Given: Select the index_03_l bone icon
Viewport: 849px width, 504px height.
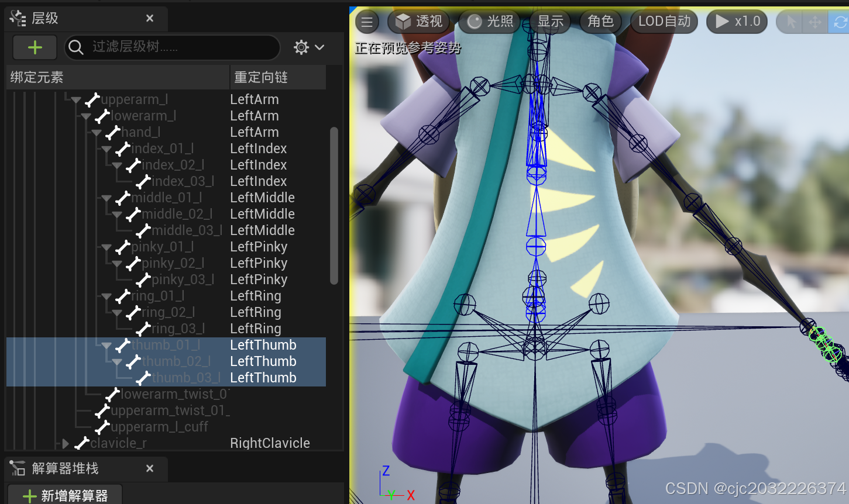Looking at the screenshot, I should tap(143, 182).
